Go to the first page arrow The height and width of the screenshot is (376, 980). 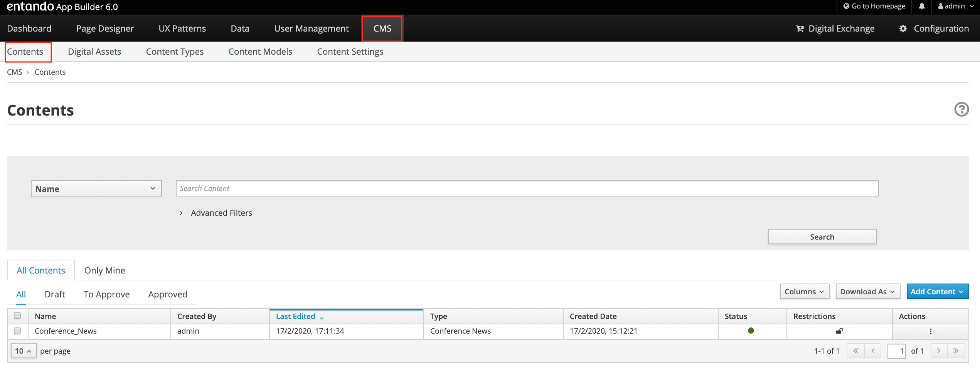855,351
